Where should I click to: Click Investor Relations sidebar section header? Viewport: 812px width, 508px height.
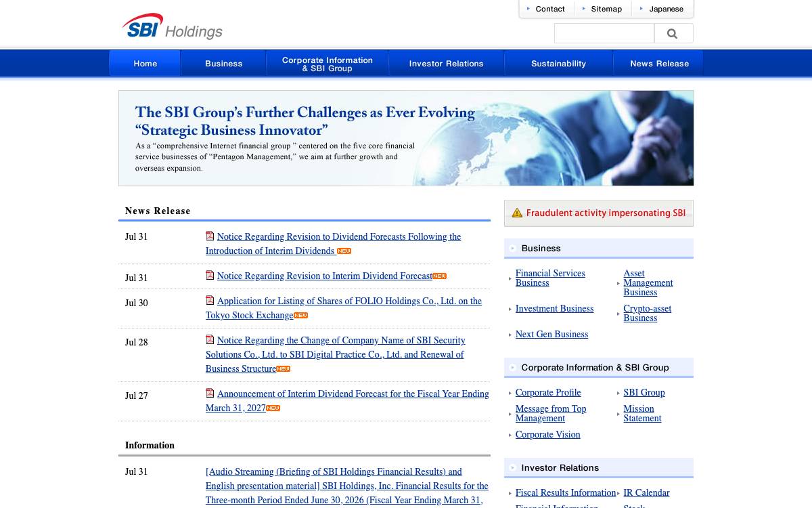coord(599,467)
